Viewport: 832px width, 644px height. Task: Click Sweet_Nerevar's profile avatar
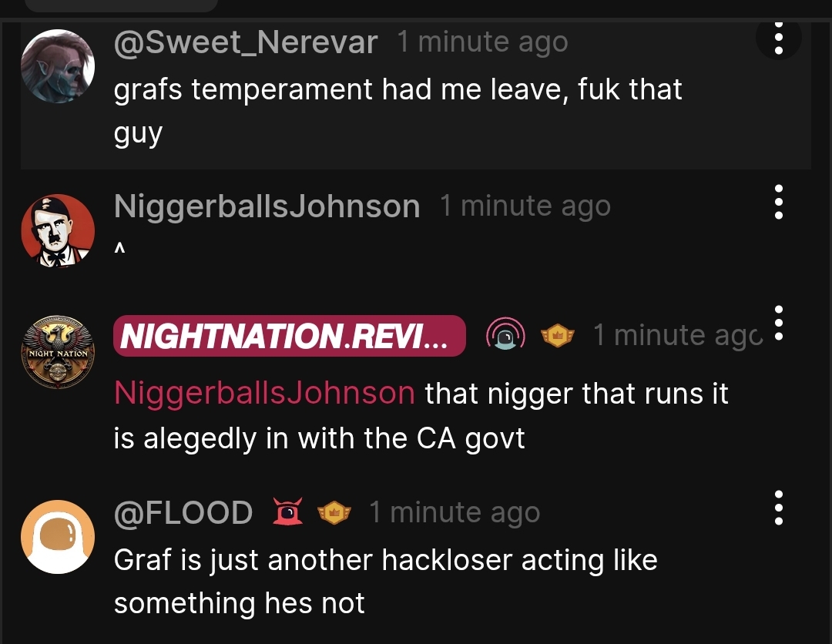point(58,65)
